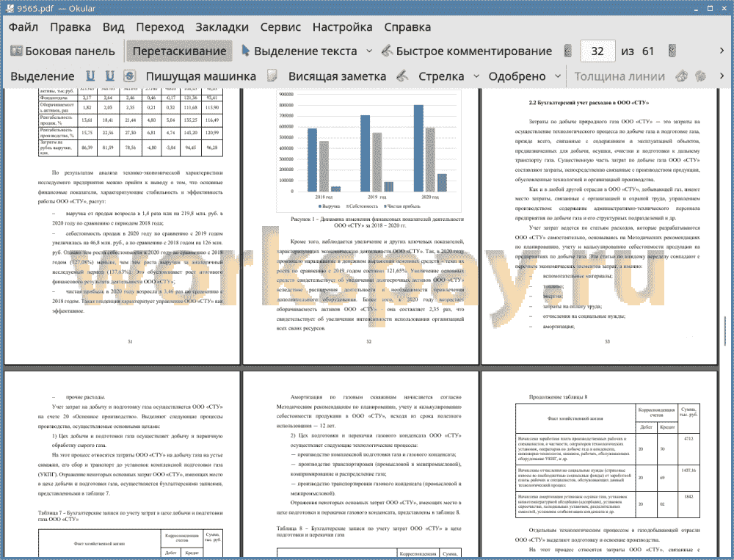Click the heading '2.2 Бухгалтерский учет расходов'
734x560 pixels.
tap(589, 102)
